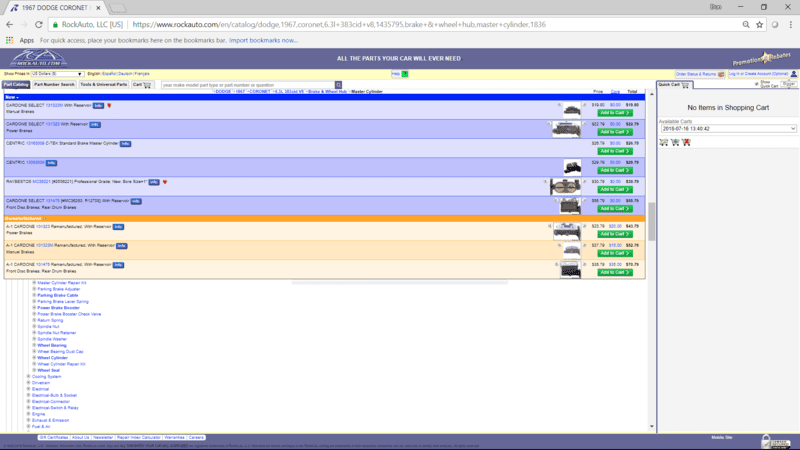Open the Available Carts dropdown
800x450 pixels.
728,129
